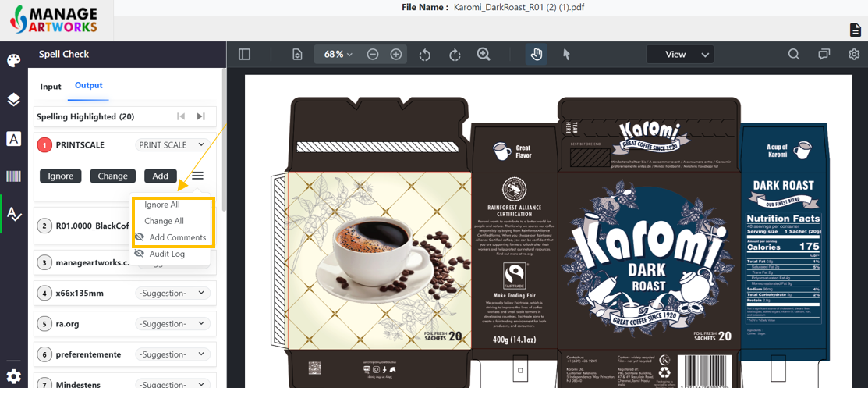
Task: Choose Ignore All from menu
Action: [x=162, y=205]
